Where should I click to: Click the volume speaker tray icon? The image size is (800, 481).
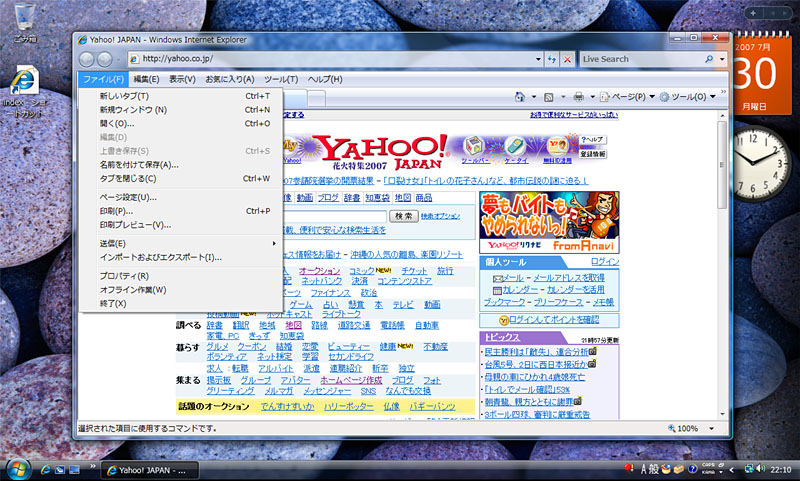click(760, 469)
